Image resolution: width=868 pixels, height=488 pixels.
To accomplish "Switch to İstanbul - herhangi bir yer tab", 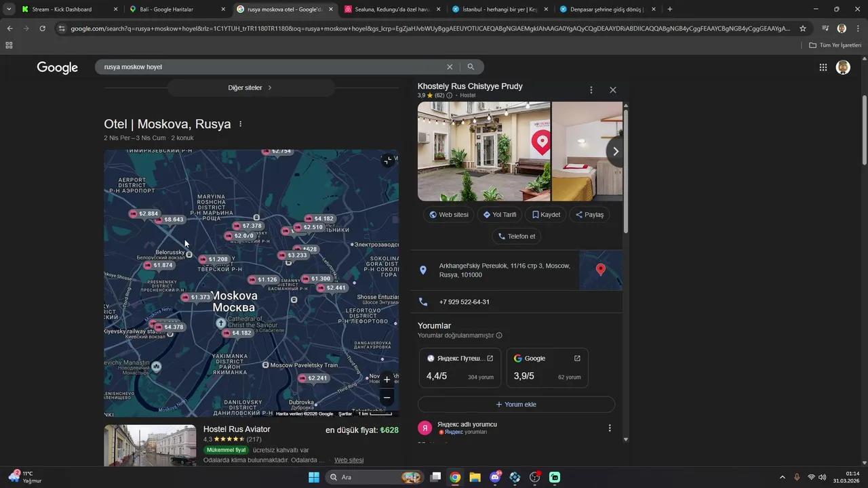I will pyautogui.click(x=499, y=9).
